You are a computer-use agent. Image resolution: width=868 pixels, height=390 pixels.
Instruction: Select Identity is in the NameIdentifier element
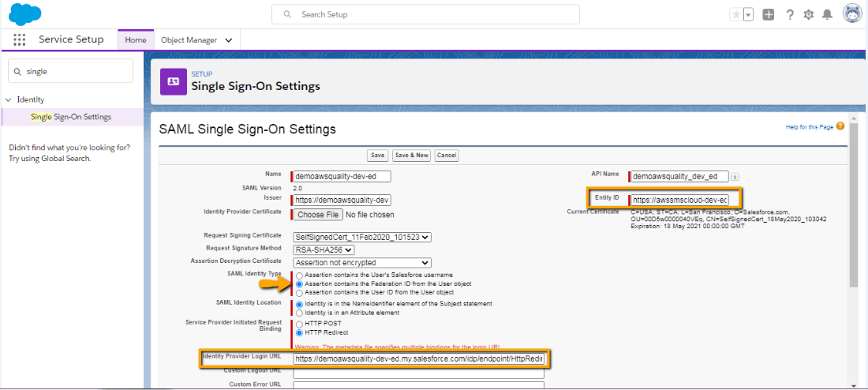tap(300, 304)
